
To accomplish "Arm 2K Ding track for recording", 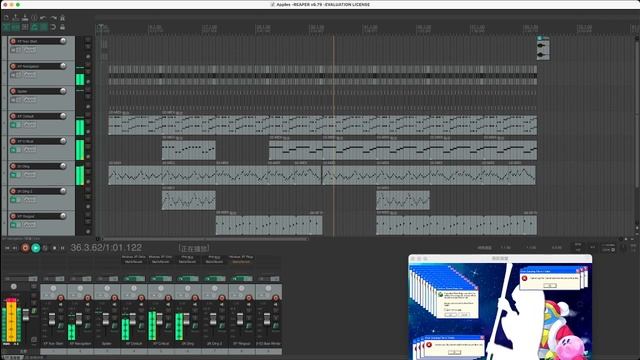I will click(x=13, y=166).
